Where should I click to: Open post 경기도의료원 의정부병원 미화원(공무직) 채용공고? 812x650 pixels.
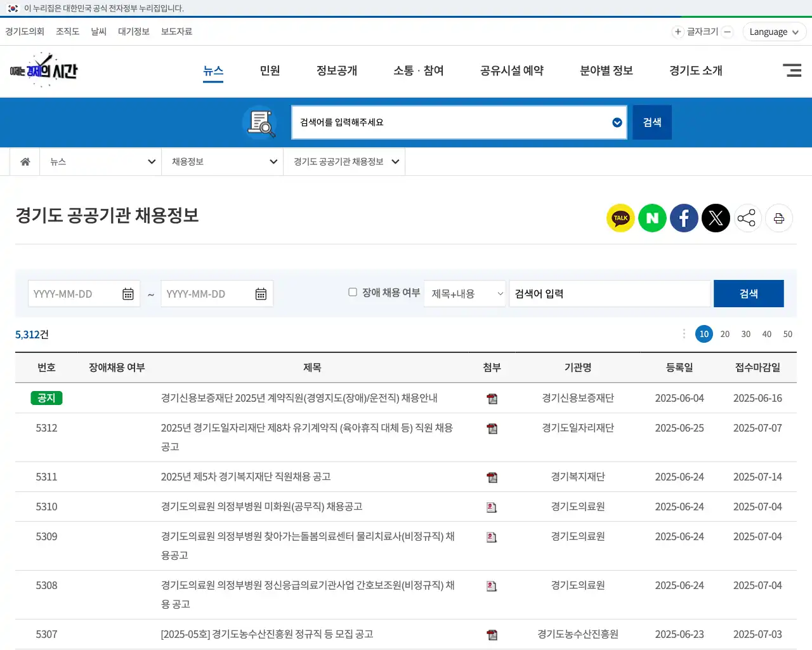[x=262, y=507]
